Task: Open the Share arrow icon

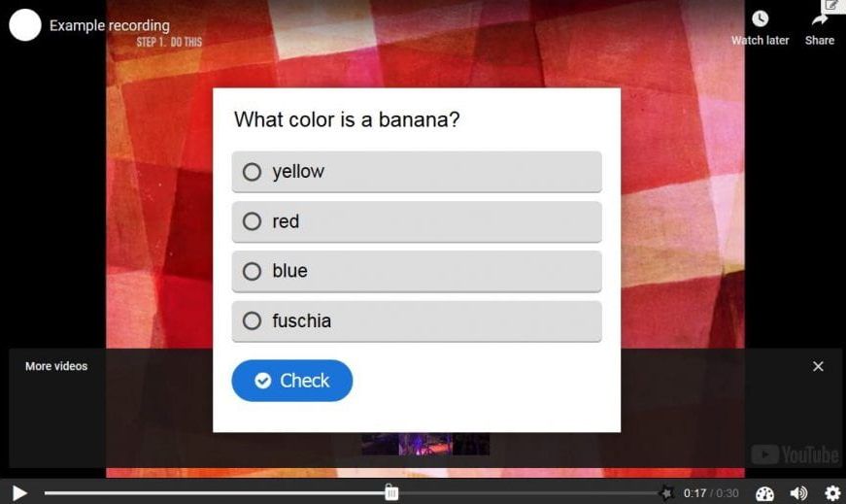Action: (x=820, y=20)
